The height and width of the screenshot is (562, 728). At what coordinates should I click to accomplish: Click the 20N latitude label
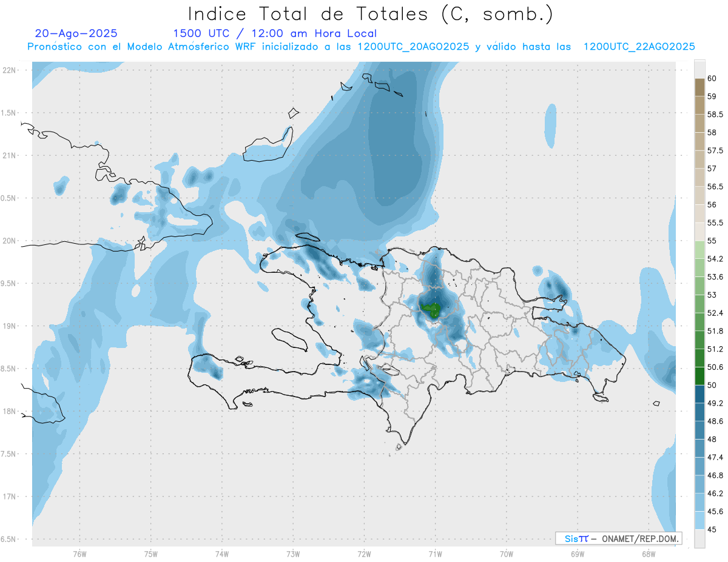point(10,241)
